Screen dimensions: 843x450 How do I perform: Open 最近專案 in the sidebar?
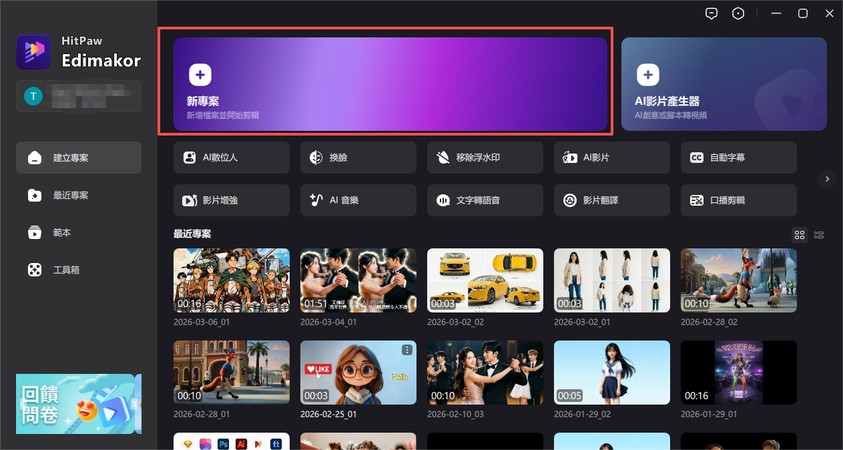(78, 195)
